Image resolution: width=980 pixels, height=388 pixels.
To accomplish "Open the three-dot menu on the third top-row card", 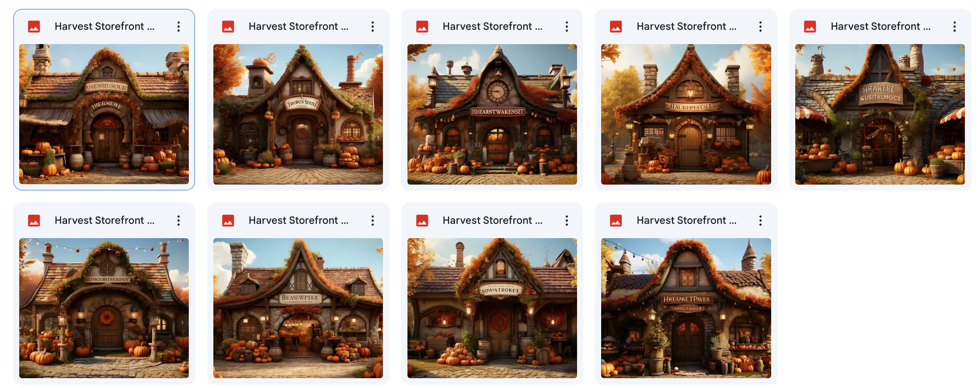I will click(x=567, y=26).
